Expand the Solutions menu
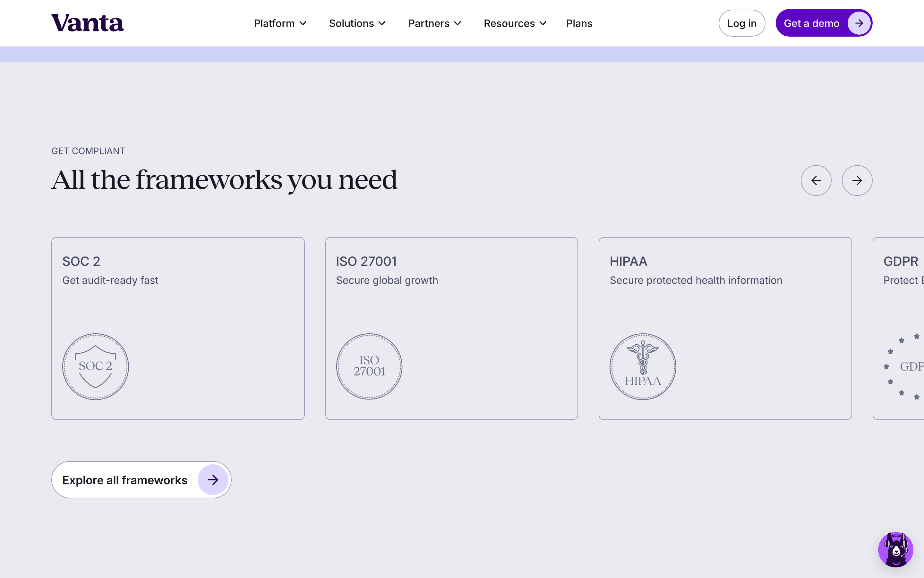 tap(357, 23)
